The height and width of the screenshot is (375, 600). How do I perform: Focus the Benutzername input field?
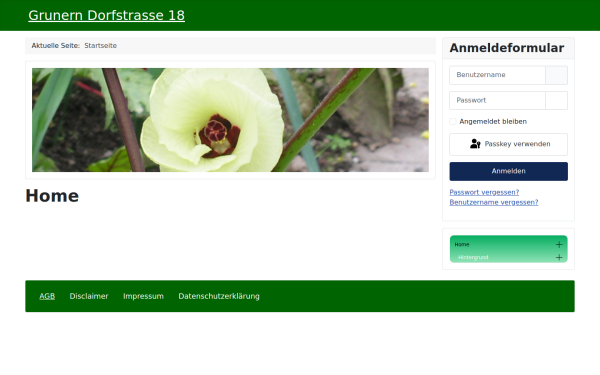tap(497, 75)
